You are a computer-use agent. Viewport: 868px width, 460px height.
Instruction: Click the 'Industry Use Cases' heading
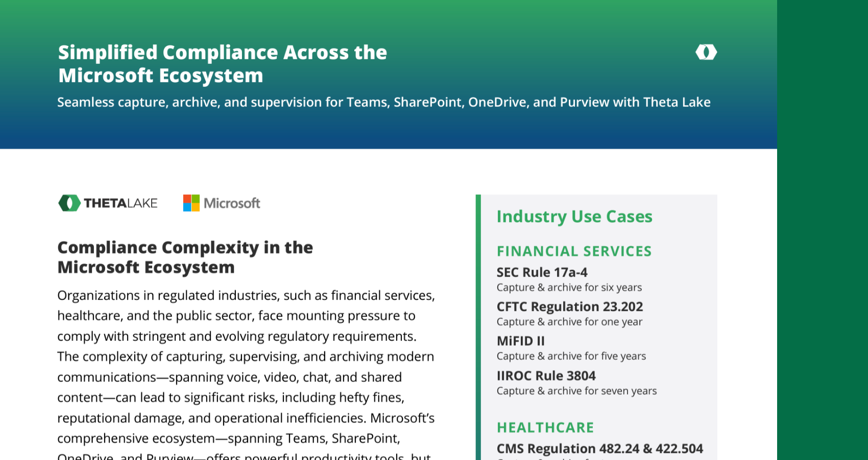click(574, 217)
